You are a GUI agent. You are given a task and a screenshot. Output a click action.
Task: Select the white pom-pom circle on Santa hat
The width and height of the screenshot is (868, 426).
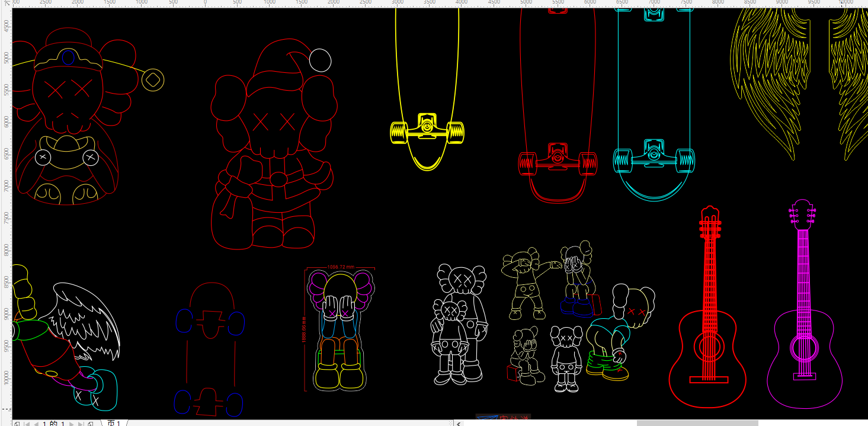pos(320,60)
